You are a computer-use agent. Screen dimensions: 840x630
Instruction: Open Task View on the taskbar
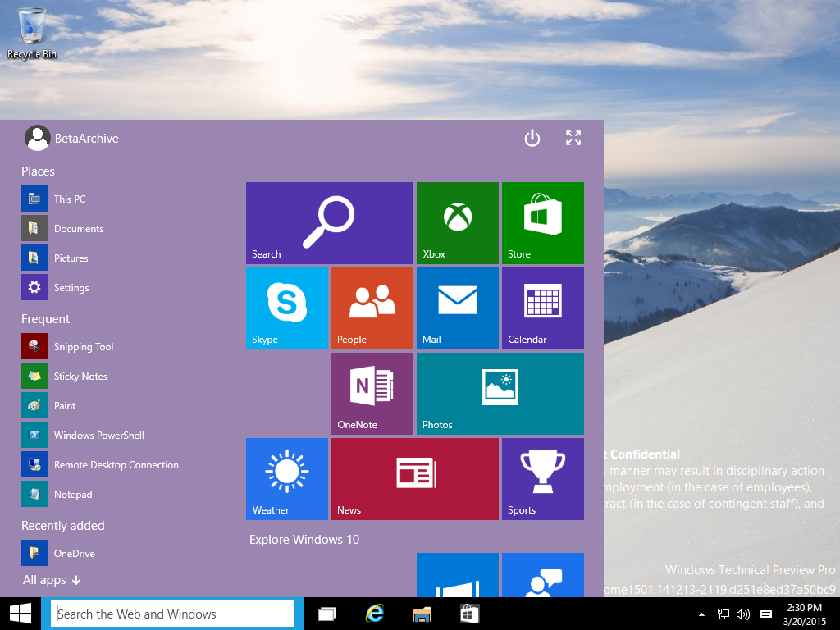tap(328, 614)
